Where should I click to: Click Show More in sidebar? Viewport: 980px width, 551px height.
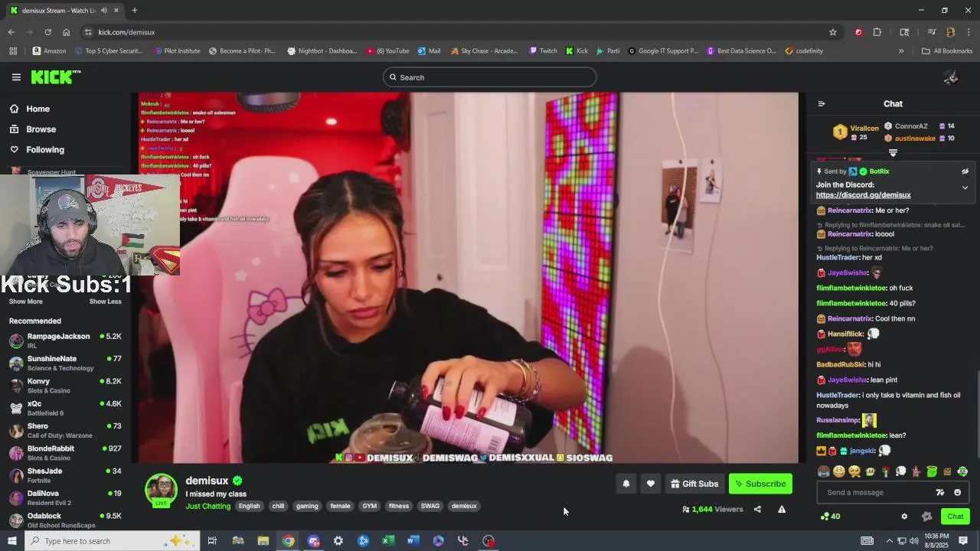click(25, 302)
